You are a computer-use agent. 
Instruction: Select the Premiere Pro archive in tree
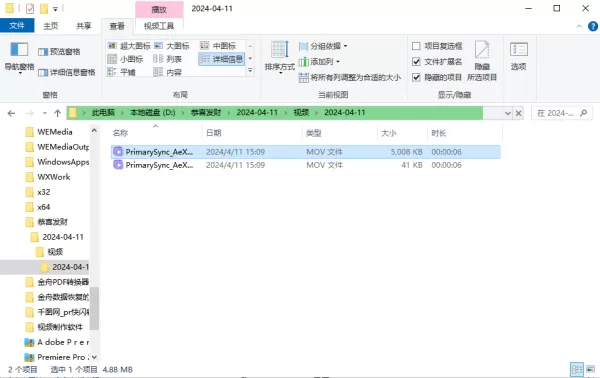tap(57, 357)
